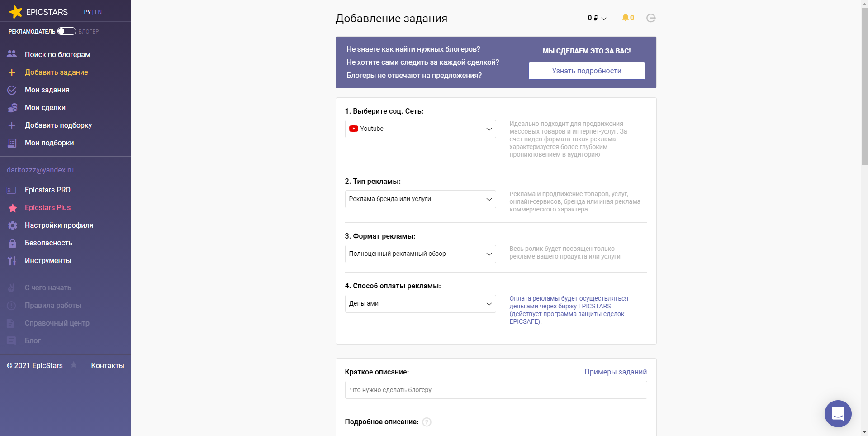Click the tools icon beside Инструменты

coord(12,261)
